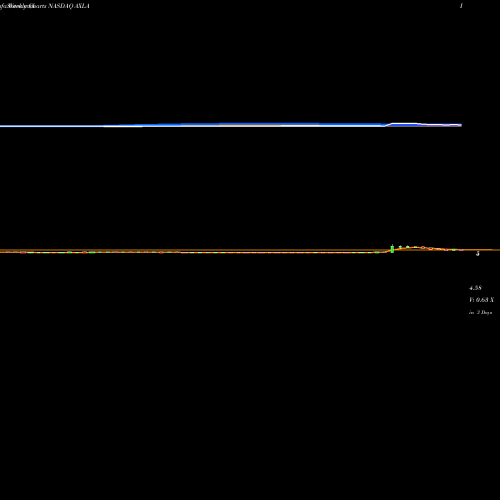Click the '4.58' price value
The height and width of the screenshot is (500, 500).
(x=475, y=288)
